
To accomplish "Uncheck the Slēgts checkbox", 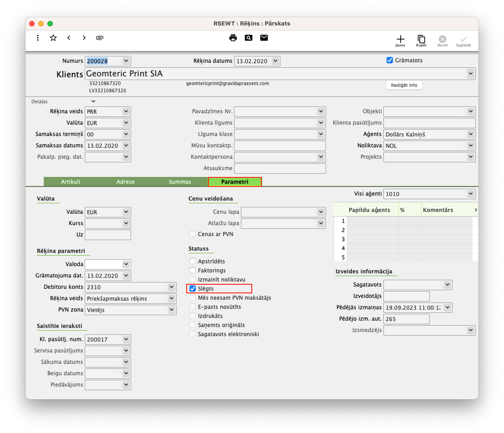I will tap(193, 288).
